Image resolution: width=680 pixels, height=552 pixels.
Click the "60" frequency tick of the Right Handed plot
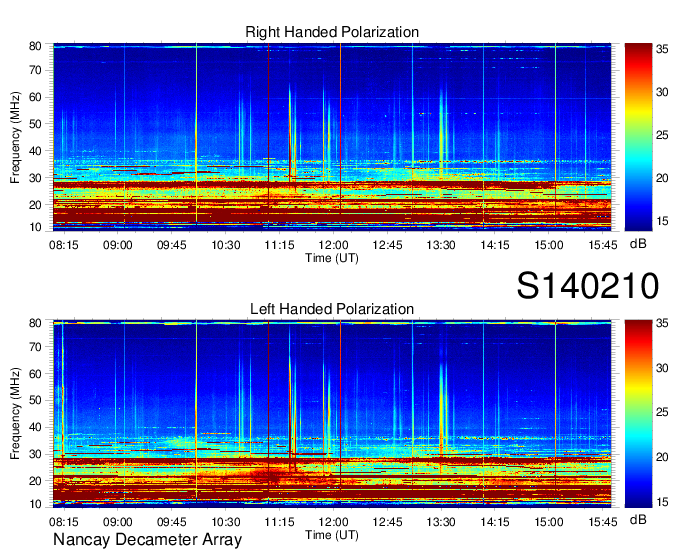pyautogui.click(x=35, y=97)
